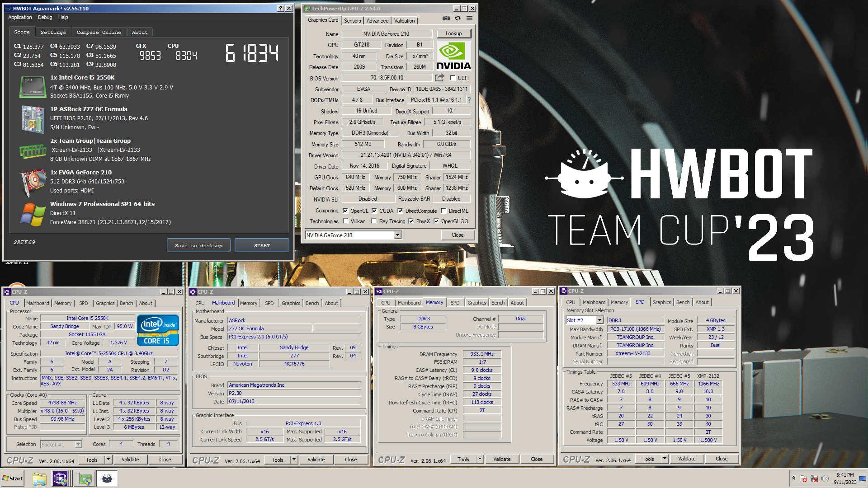Open the Socket #1 selection dropdown
868x488 pixels.
pos(78,444)
